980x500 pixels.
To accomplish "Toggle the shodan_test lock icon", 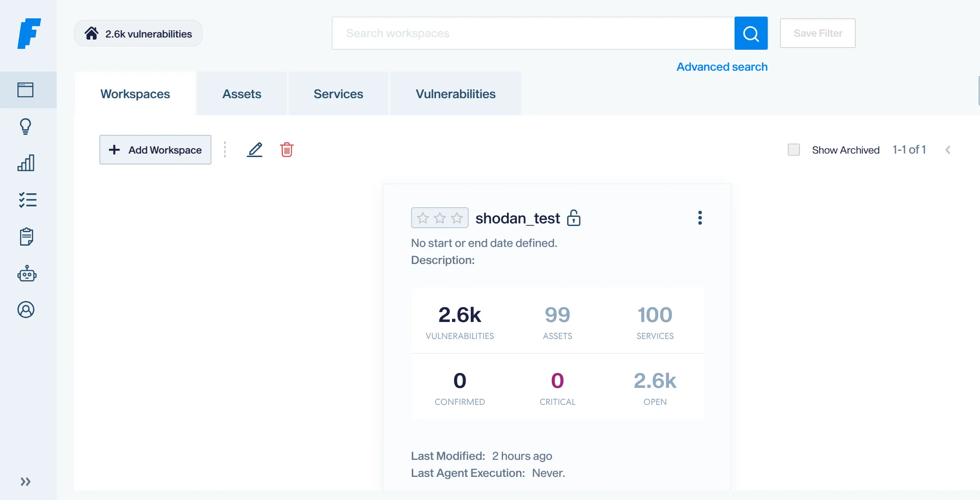I will (x=574, y=218).
